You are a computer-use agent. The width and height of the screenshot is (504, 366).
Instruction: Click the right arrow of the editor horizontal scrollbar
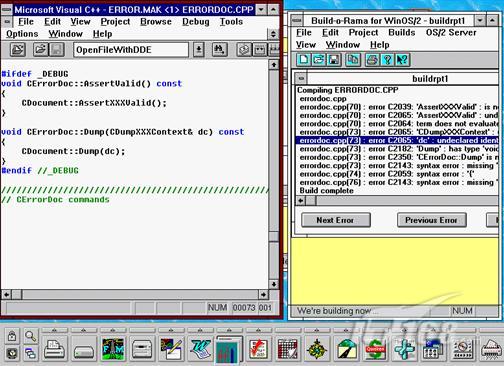tap(263, 295)
